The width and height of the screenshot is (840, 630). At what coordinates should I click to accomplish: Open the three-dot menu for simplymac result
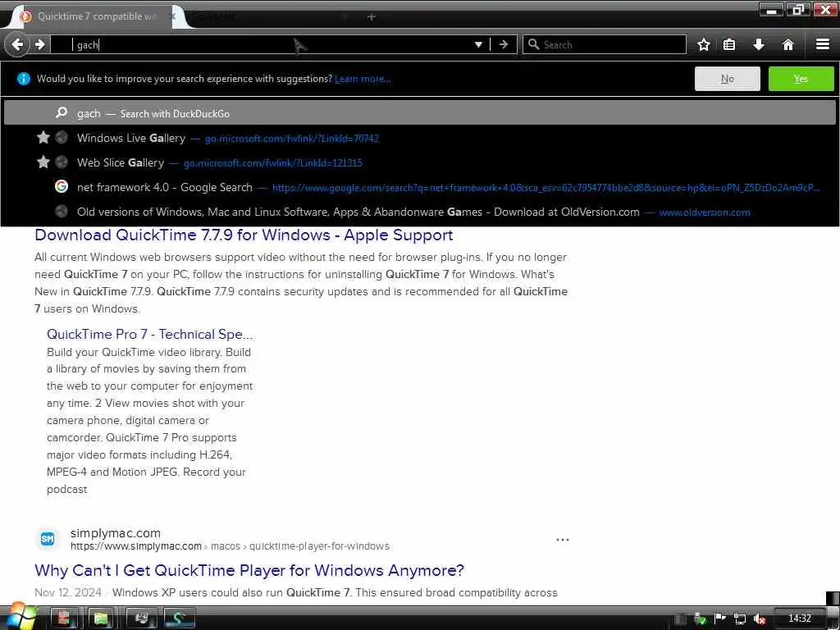[x=563, y=540]
